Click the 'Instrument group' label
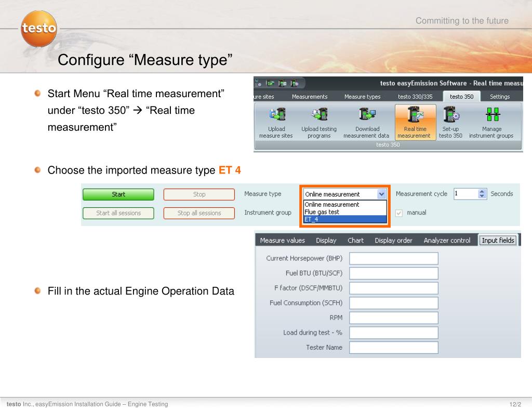The image size is (532, 411). pyautogui.click(x=268, y=213)
